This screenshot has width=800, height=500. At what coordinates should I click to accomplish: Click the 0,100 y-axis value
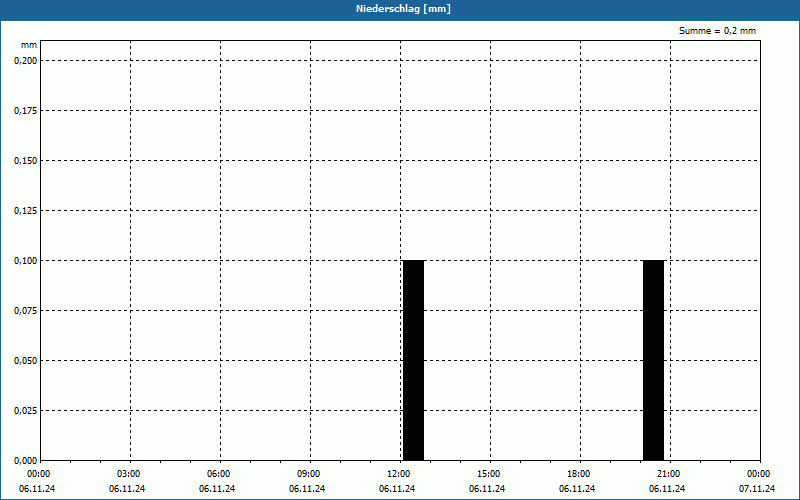(26, 261)
